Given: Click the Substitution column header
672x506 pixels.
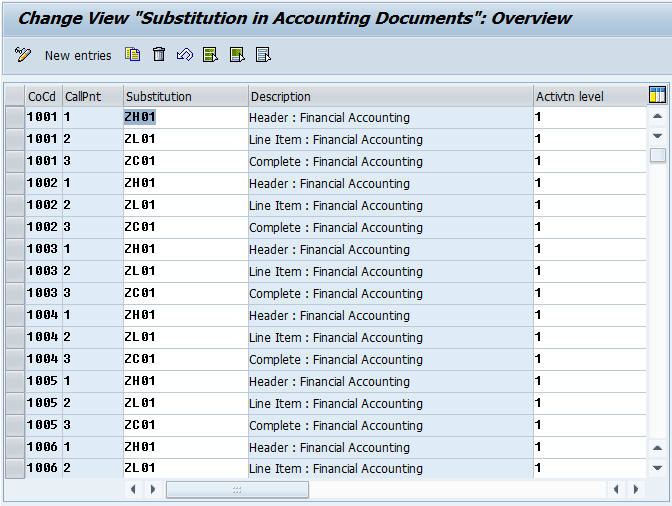Looking at the screenshot, I should point(186,96).
